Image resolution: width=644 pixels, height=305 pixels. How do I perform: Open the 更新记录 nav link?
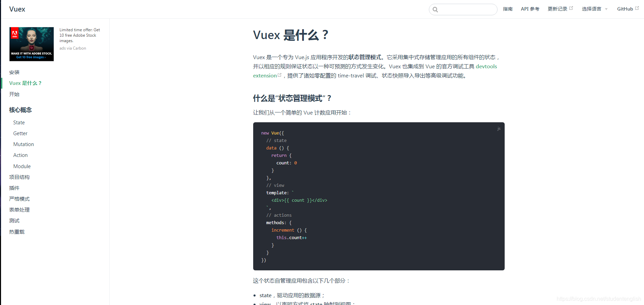pos(557,9)
